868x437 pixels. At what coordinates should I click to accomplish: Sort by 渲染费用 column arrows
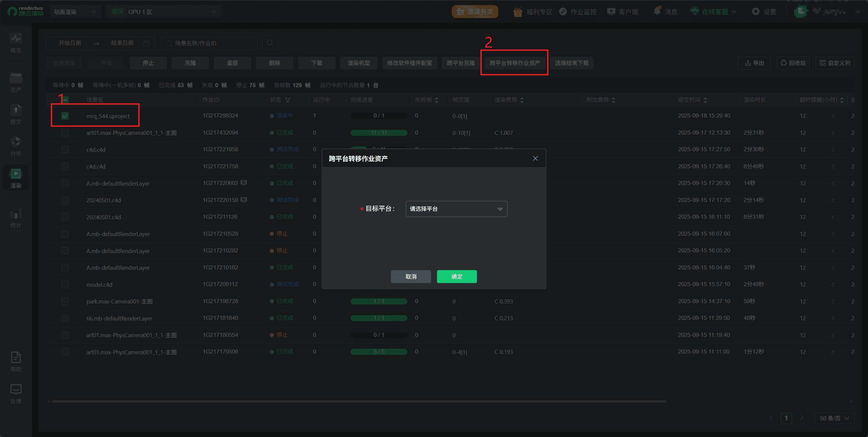tap(522, 100)
